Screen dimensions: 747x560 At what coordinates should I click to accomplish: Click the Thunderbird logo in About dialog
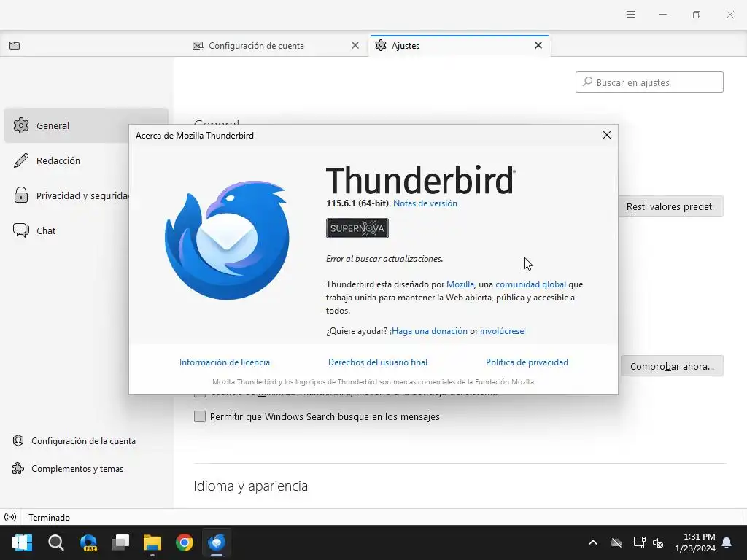(227, 239)
